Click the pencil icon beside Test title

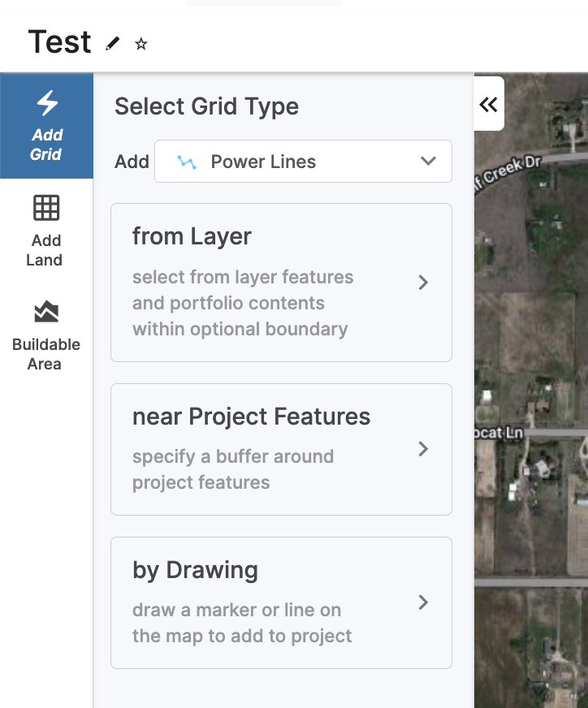(112, 43)
